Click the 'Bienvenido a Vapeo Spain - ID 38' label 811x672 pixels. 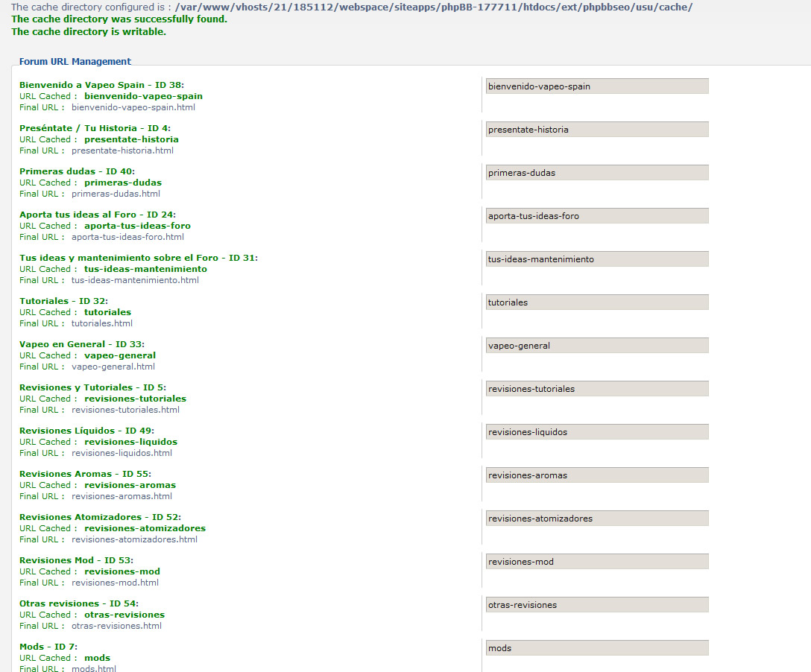101,85
